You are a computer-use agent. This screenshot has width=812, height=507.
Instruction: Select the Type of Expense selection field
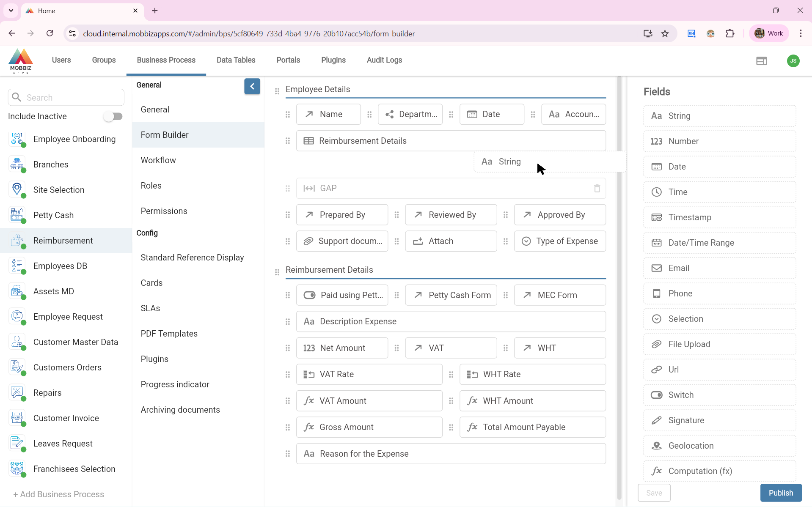(559, 241)
